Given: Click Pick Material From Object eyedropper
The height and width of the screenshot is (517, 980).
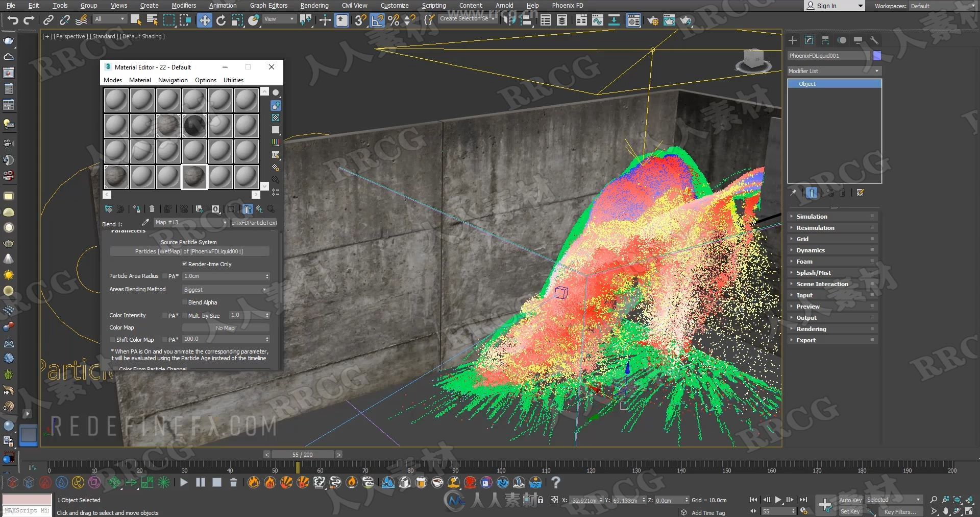Looking at the screenshot, I should [x=145, y=222].
